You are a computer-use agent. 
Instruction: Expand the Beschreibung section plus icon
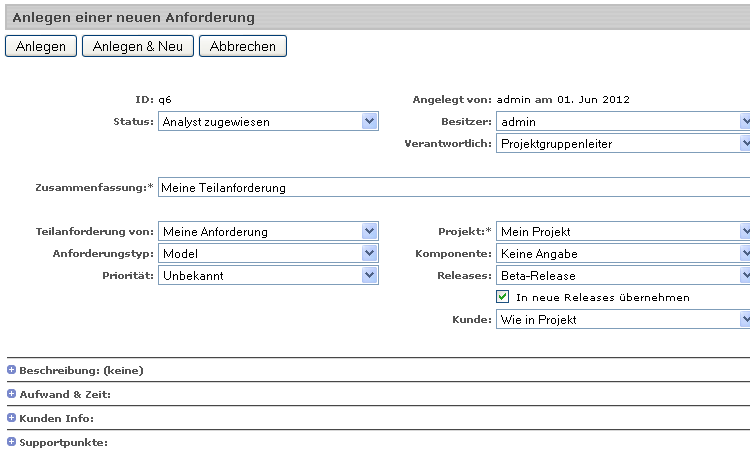(x=12, y=370)
